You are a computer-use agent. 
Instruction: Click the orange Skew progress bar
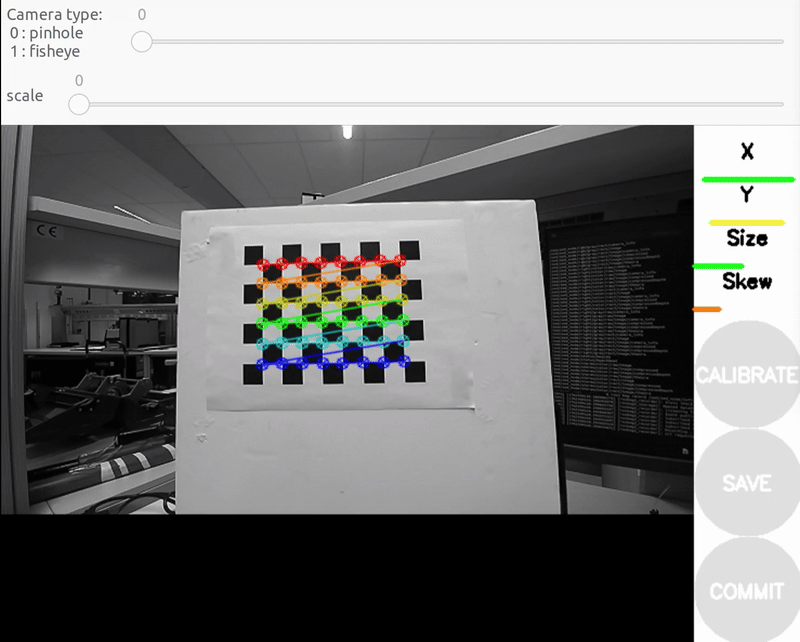pyautogui.click(x=707, y=309)
